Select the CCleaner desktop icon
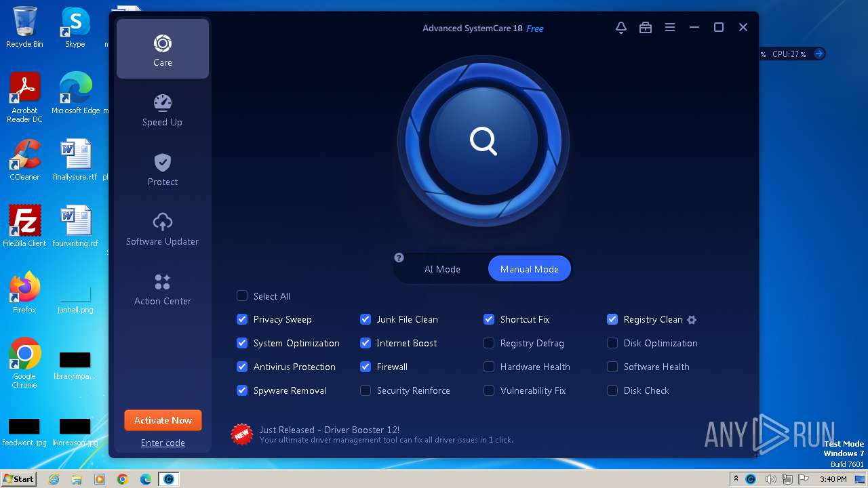This screenshot has height=488, width=868. pyautogui.click(x=24, y=160)
